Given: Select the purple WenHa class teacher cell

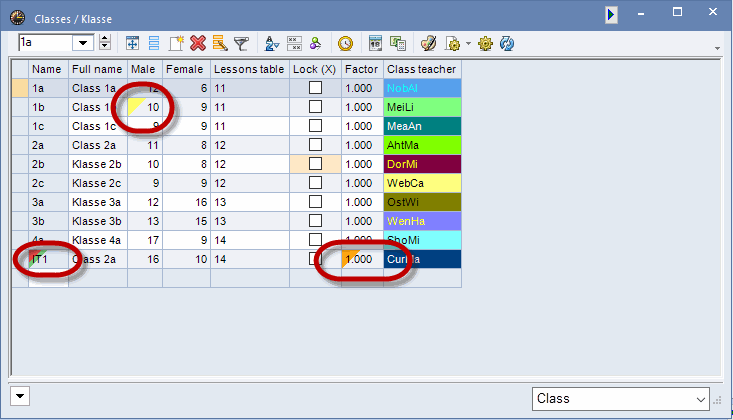Looking at the screenshot, I should point(423,221).
